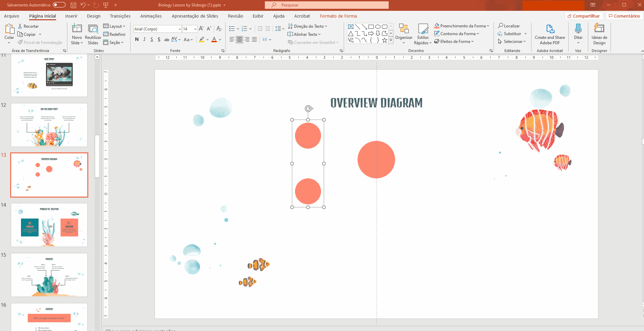Screen dimensions: 644x331
Task: Align text to the right
Action: [247, 40]
